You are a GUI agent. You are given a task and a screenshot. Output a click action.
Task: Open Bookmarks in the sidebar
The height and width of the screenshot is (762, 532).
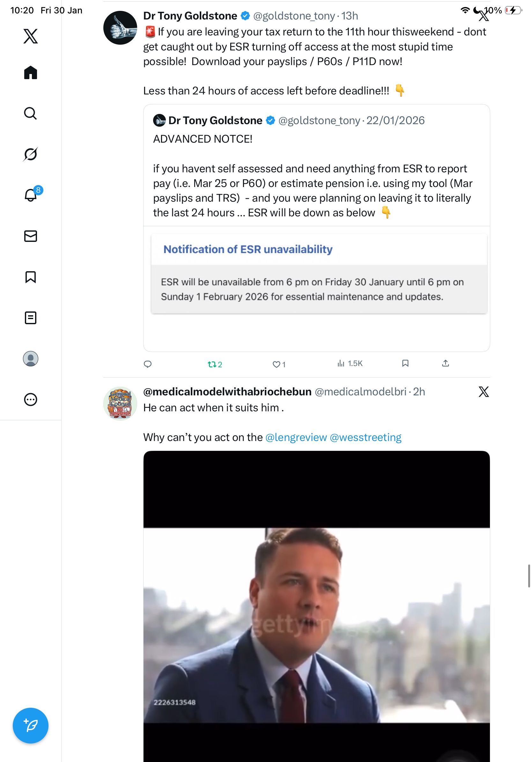click(x=31, y=277)
